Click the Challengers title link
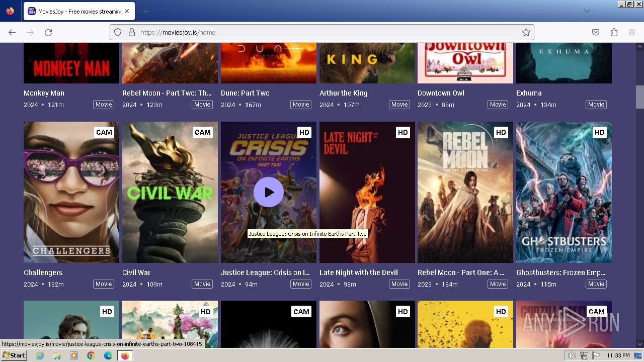Screen dimensions: 644x362 [43, 273]
